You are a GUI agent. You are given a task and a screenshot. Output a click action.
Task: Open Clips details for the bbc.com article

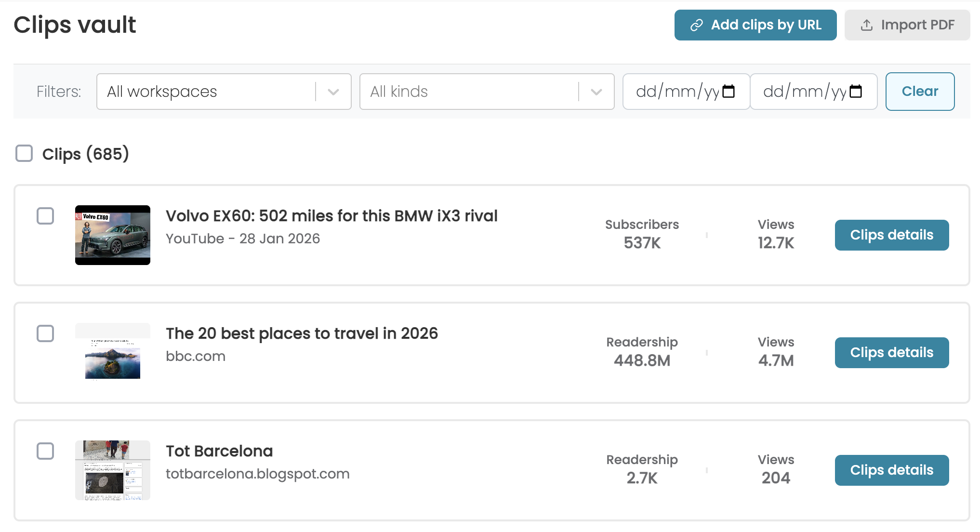coord(891,353)
